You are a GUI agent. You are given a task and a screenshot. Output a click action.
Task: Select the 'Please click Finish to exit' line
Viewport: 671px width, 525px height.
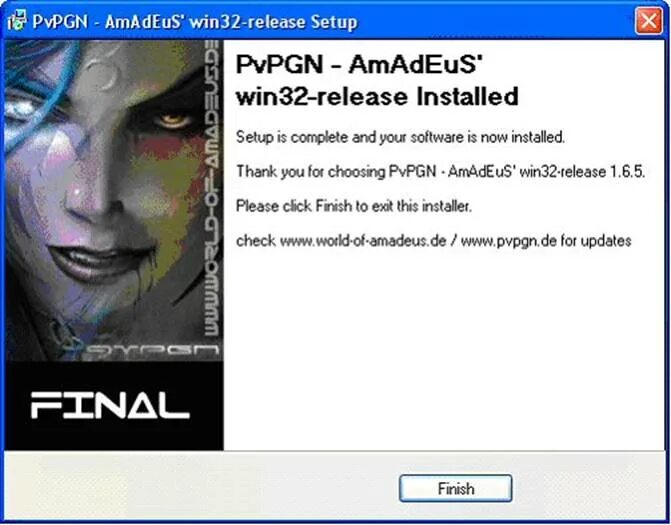(353, 206)
